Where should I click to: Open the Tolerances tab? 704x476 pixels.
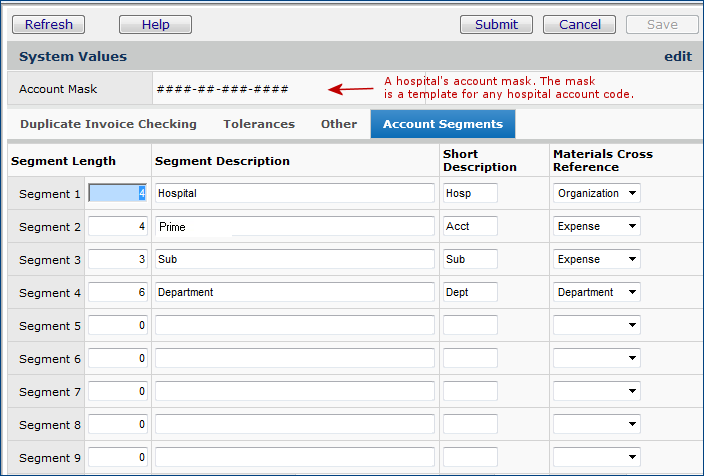258,124
